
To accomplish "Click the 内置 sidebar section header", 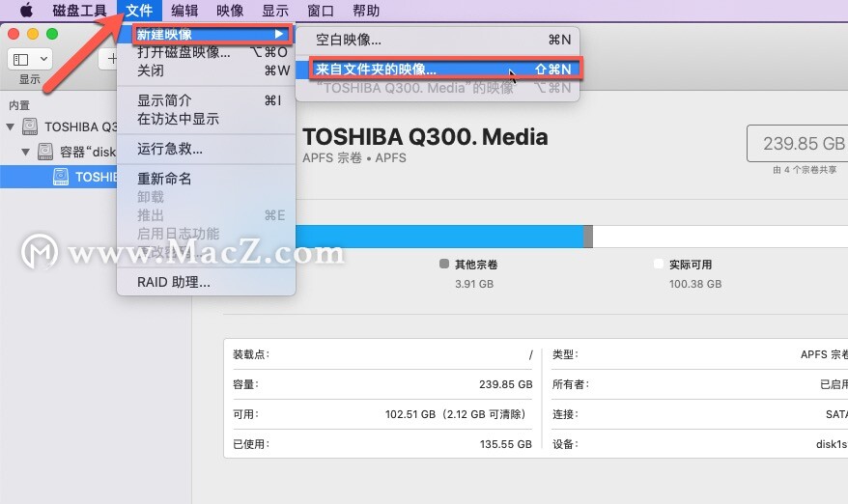I will pos(19,105).
